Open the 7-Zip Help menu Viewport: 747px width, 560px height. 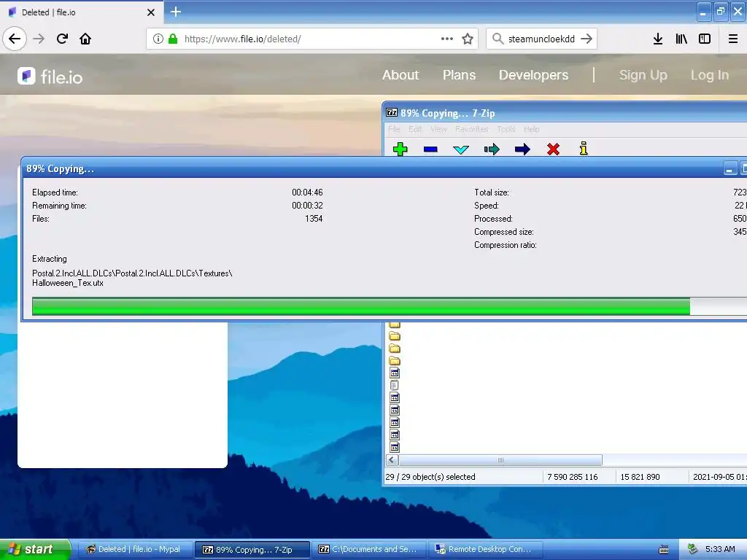pyautogui.click(x=531, y=129)
